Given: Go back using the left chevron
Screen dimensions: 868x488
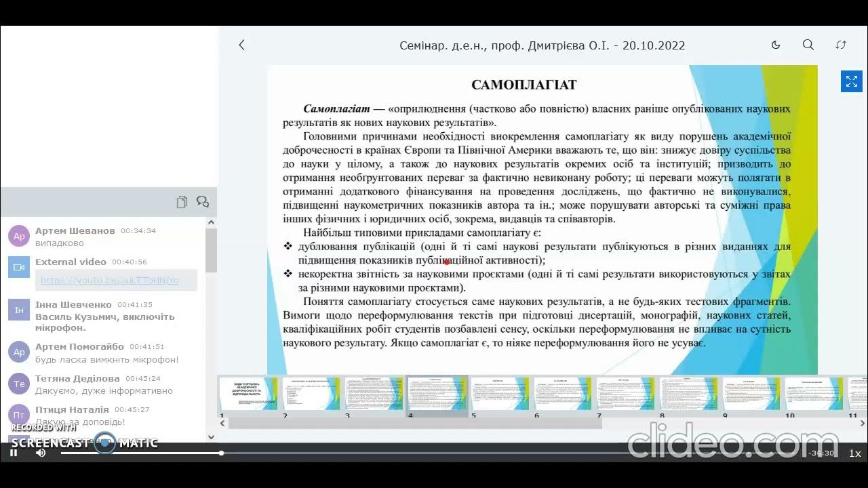Looking at the screenshot, I should click(x=241, y=45).
